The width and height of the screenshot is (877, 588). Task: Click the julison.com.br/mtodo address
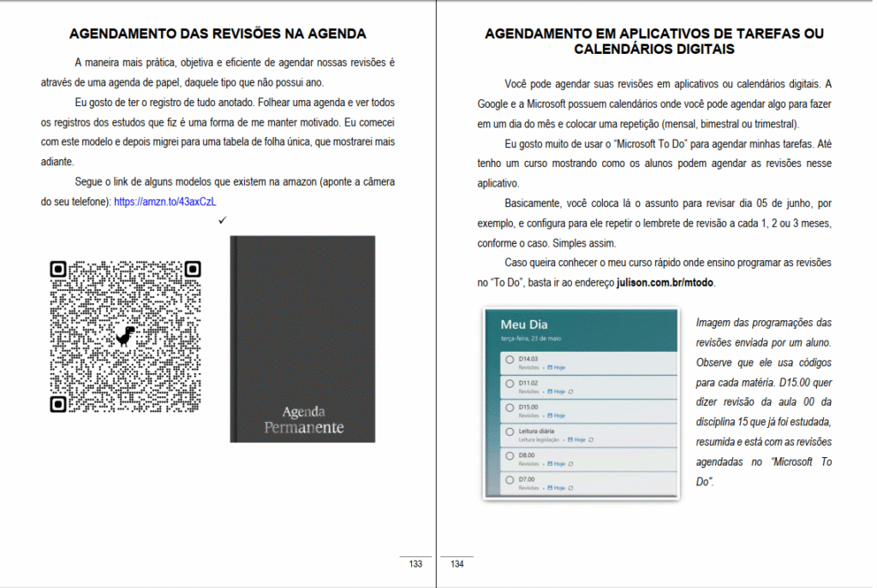[664, 282]
